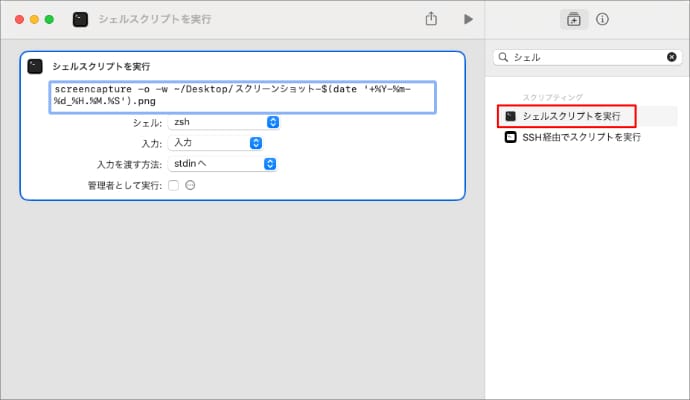Select SSH経由でスクリプトを実行 in the action list
Screen dimensions: 690x400
(581, 137)
